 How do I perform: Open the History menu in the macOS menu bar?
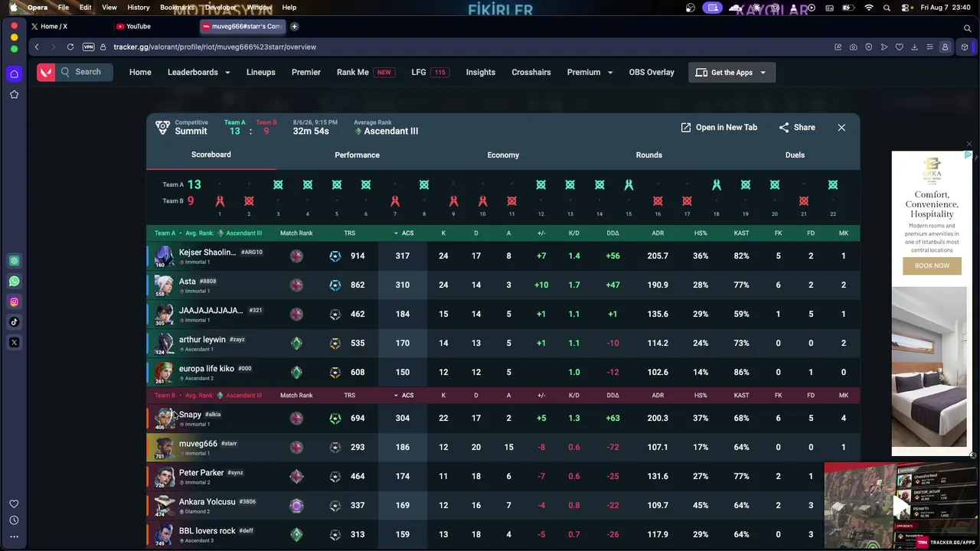(x=139, y=7)
